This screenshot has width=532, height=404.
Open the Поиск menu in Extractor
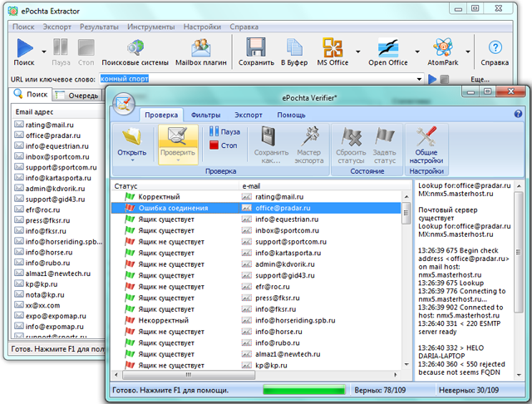23,27
